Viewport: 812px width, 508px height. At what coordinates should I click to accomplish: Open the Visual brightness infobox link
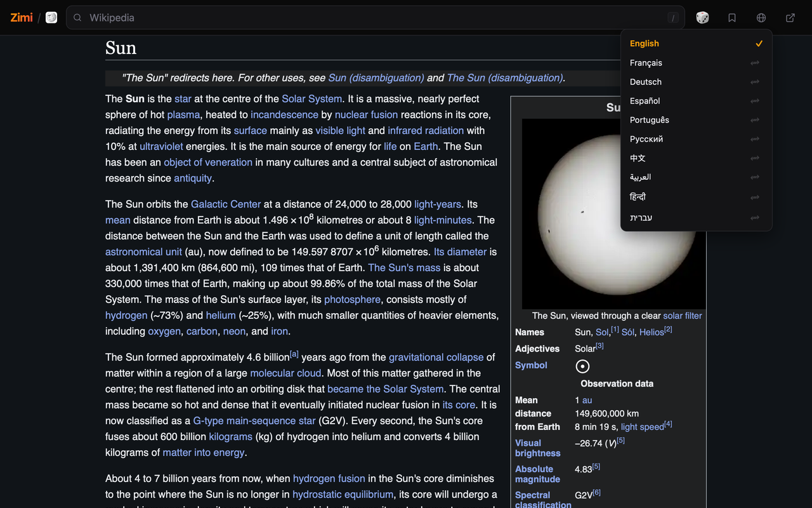click(538, 448)
